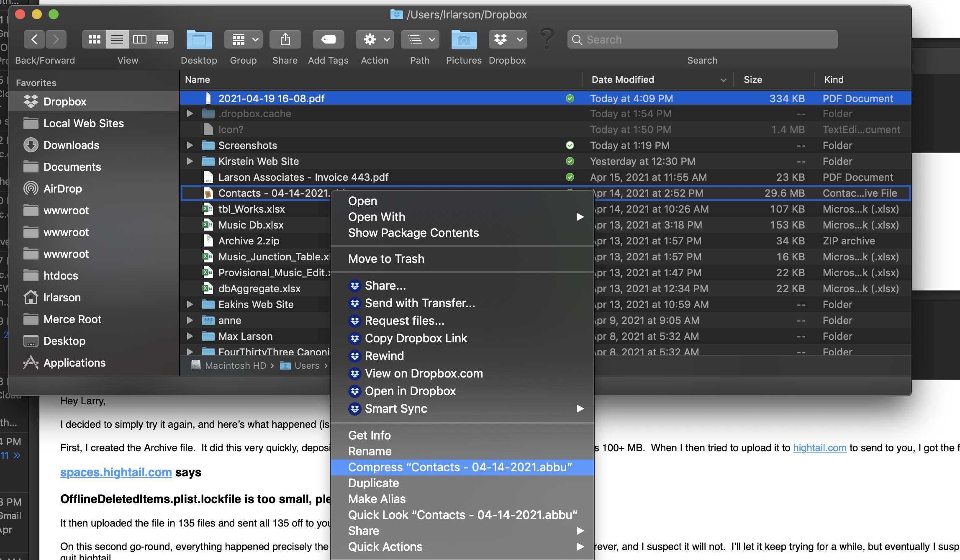Click the Finder Search field
Viewport: 960px width, 560px height.
702,40
